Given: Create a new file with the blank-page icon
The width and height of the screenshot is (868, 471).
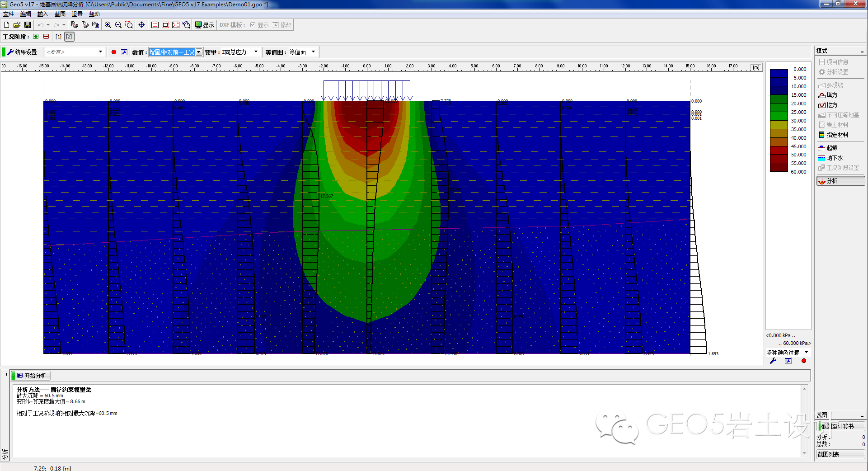Looking at the screenshot, I should 6,25.
